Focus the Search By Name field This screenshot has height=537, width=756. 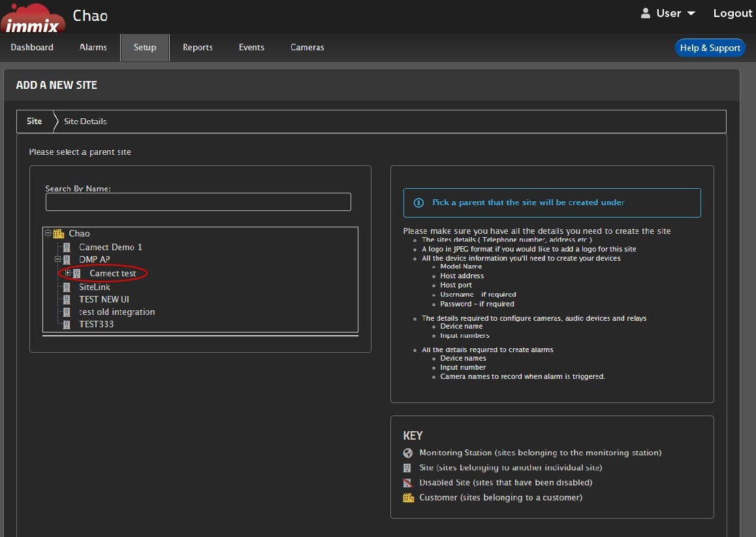(198, 202)
